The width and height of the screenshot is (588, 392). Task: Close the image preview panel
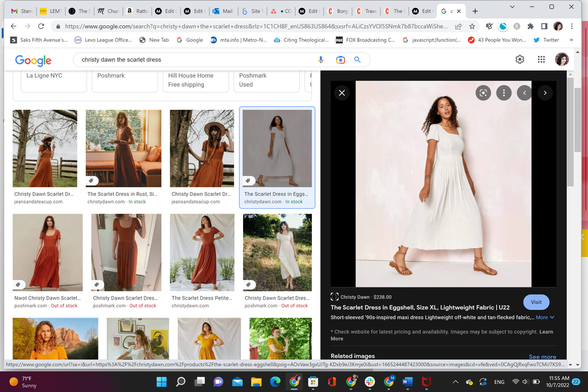[x=341, y=92]
